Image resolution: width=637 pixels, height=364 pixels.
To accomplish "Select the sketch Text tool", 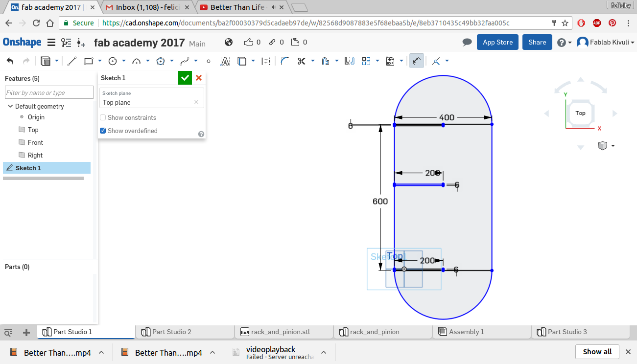I will [x=225, y=61].
